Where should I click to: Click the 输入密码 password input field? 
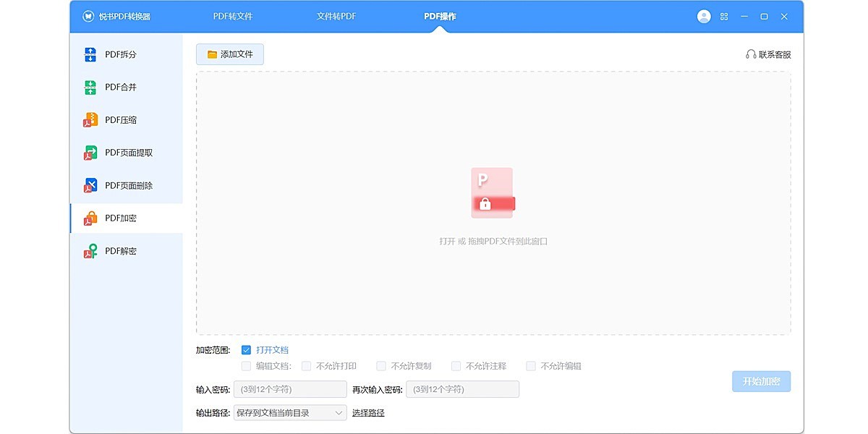click(x=289, y=389)
